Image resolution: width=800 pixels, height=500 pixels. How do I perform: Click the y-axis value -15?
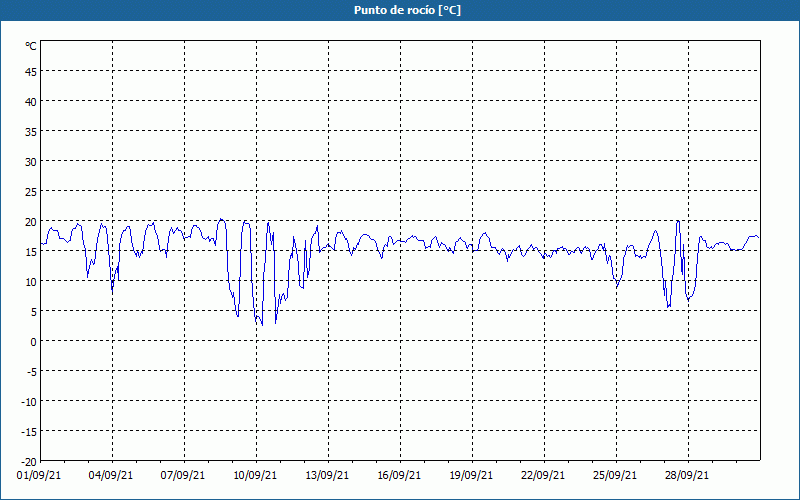click(29, 432)
